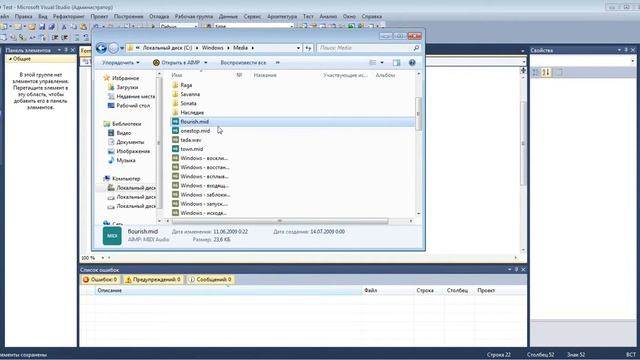Open the Raga folder
Viewport: 640px width, 360px height.
(186, 85)
